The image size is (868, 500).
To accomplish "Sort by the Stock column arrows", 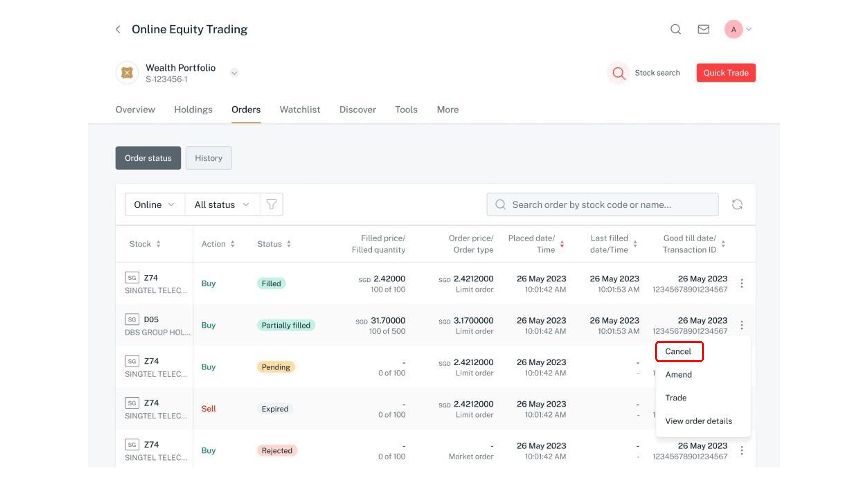I will coord(158,244).
